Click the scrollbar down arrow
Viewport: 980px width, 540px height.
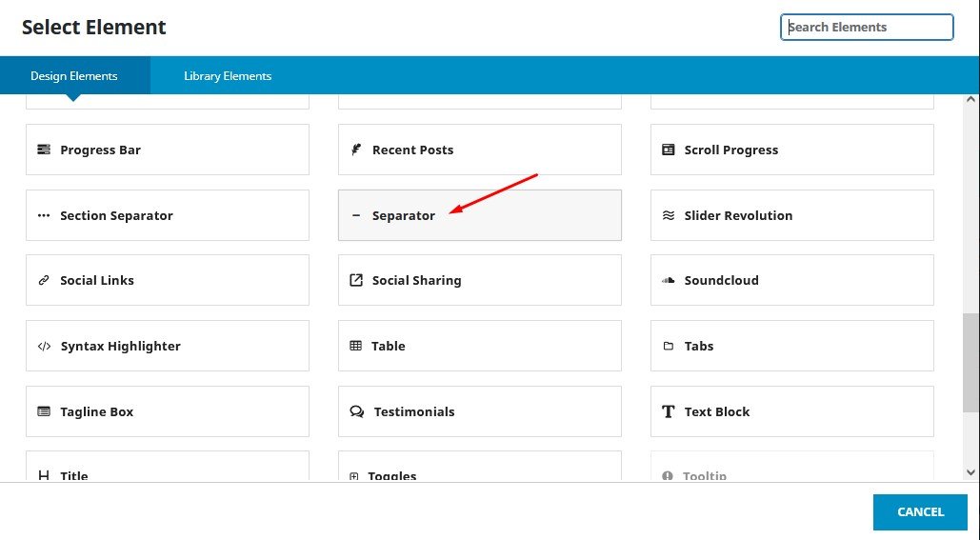pyautogui.click(x=971, y=472)
